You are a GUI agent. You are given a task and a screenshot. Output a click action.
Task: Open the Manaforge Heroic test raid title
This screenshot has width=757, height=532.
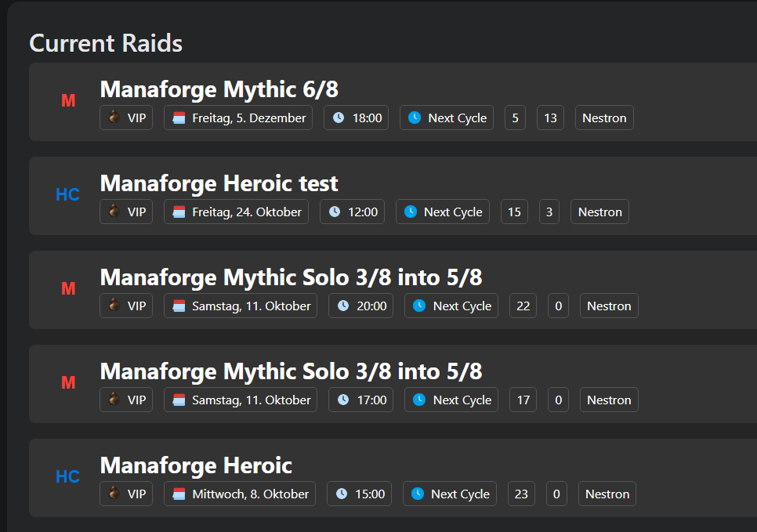(x=219, y=183)
